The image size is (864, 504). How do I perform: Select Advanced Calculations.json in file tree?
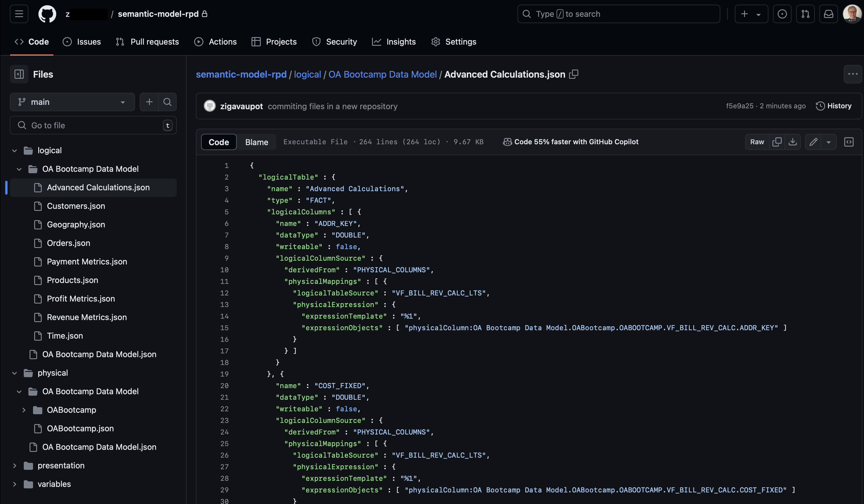click(x=93, y=187)
